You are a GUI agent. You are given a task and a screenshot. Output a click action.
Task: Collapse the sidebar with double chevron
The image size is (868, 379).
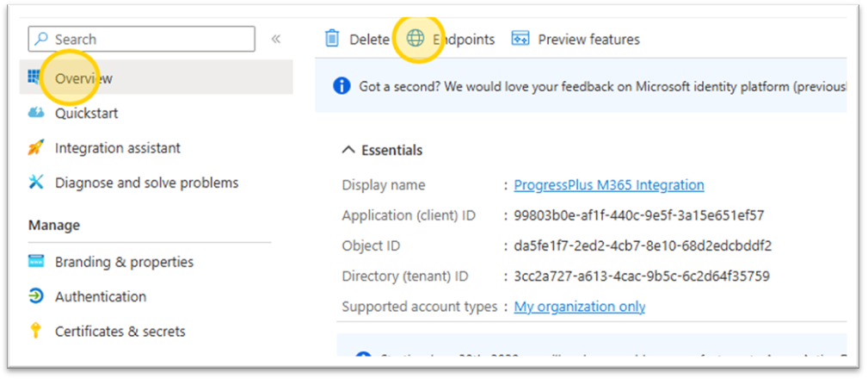[x=275, y=39]
